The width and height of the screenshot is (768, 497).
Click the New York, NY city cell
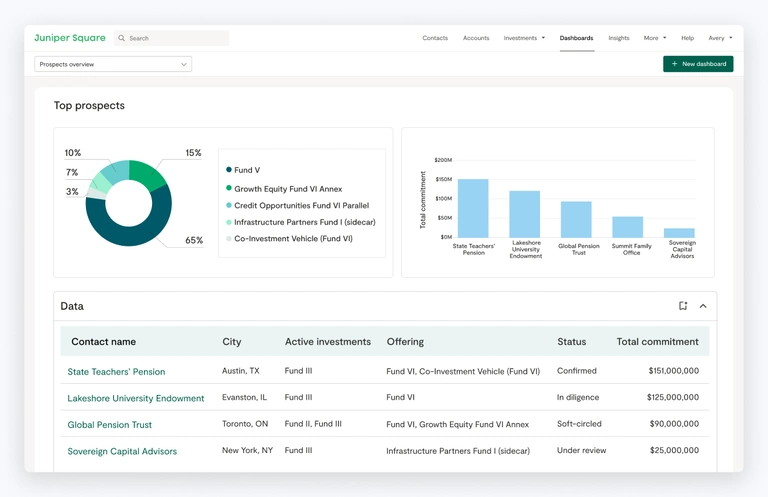point(247,450)
